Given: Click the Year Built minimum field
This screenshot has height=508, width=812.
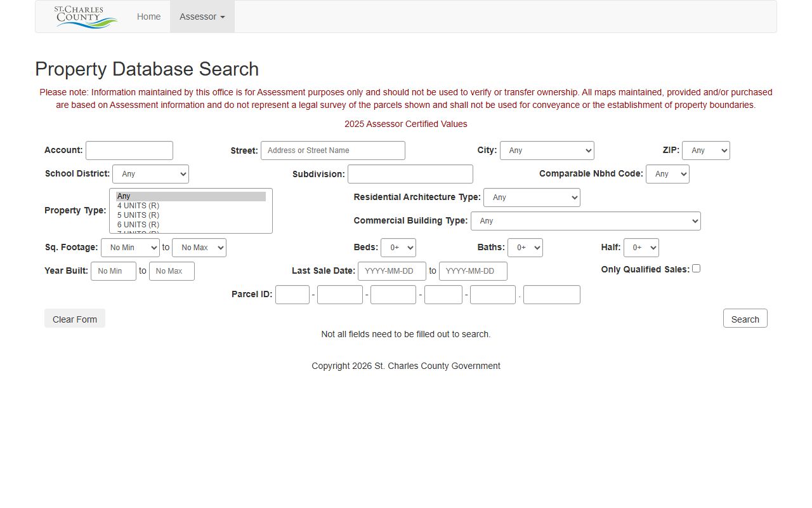Looking at the screenshot, I should tap(114, 271).
